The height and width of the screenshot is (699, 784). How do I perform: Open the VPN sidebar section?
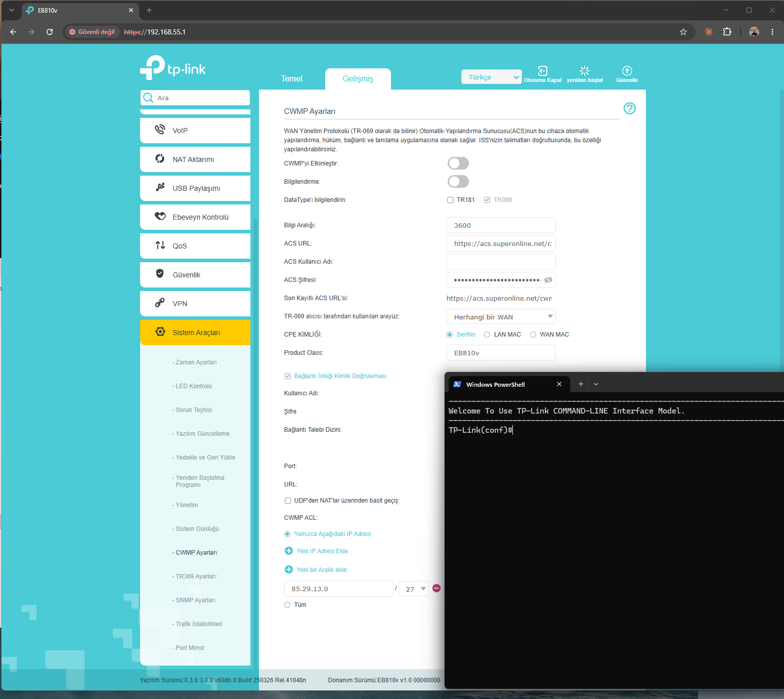[195, 304]
